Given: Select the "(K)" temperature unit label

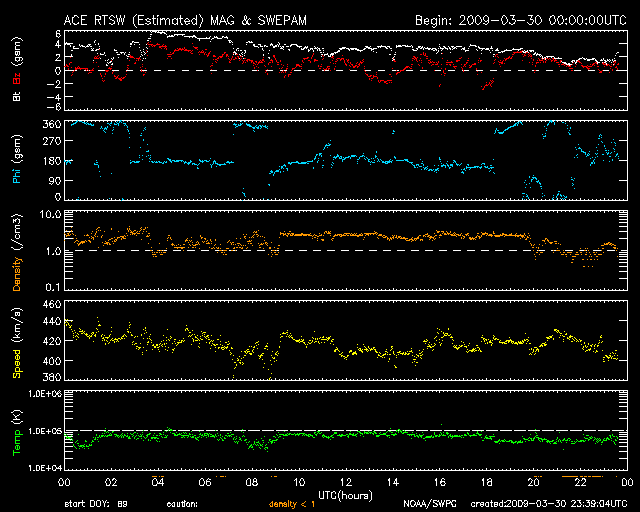Looking at the screenshot, I should tap(17, 418).
